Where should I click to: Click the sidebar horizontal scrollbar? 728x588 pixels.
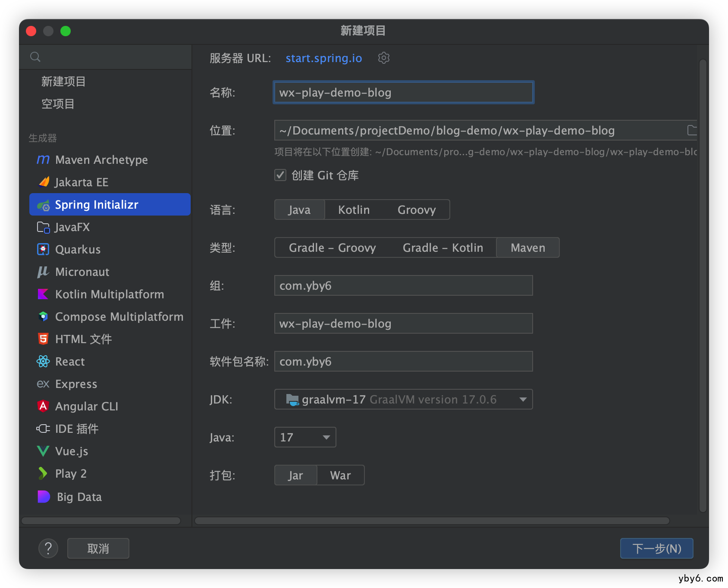point(101,521)
